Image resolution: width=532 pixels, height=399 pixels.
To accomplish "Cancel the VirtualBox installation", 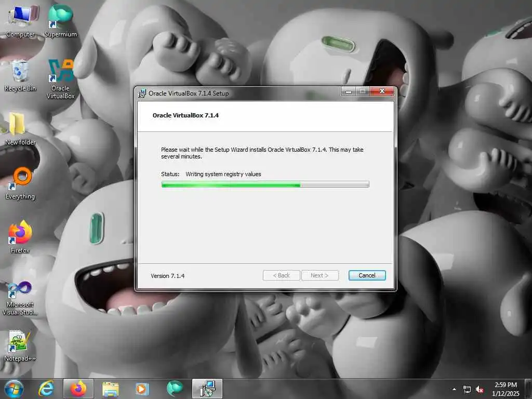I will (x=367, y=275).
